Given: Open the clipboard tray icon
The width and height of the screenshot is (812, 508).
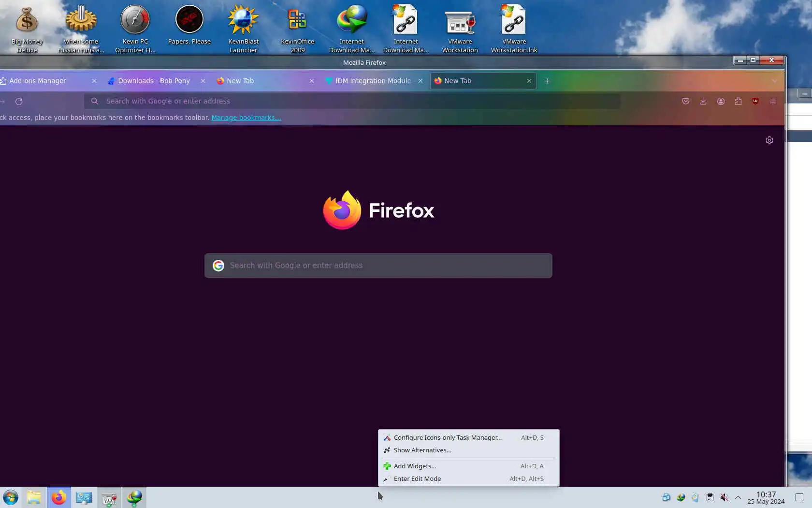Looking at the screenshot, I should click(710, 497).
